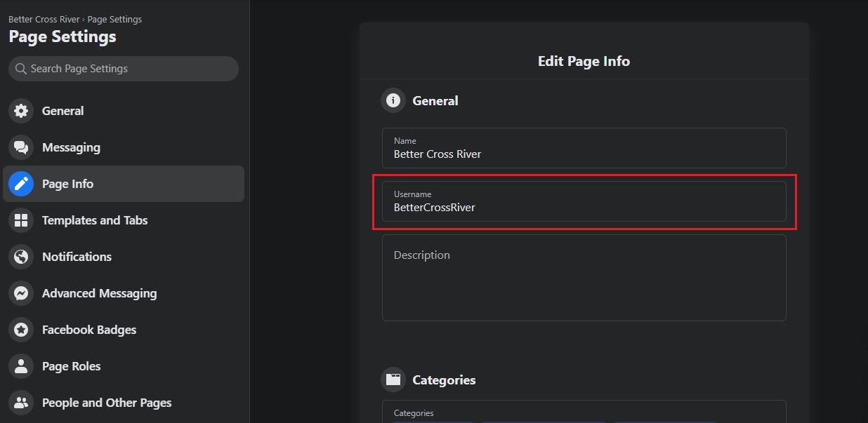Screen dimensions: 868x423
Task: Click the General gear icon in sidebar
Action: 21,111
